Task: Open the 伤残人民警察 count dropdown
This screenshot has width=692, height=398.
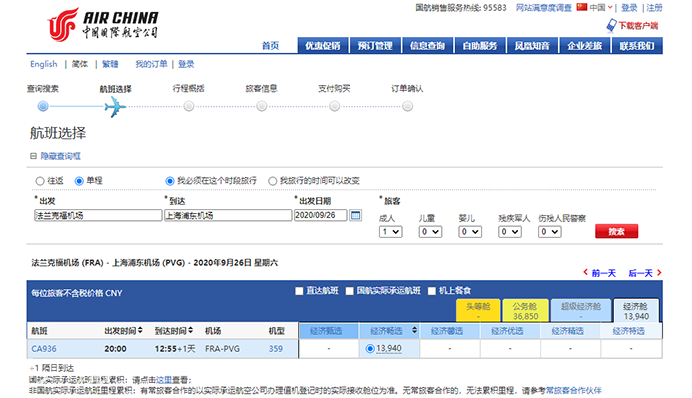Action: click(x=549, y=232)
